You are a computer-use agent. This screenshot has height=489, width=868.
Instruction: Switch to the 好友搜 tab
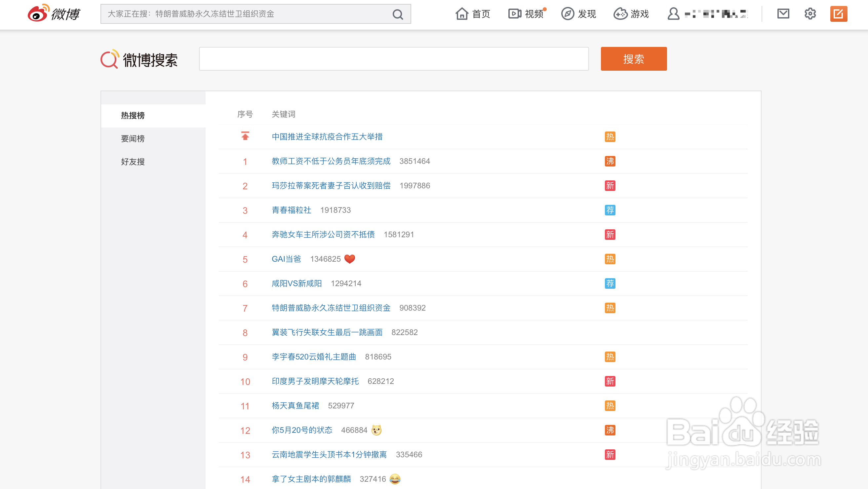tap(153, 162)
